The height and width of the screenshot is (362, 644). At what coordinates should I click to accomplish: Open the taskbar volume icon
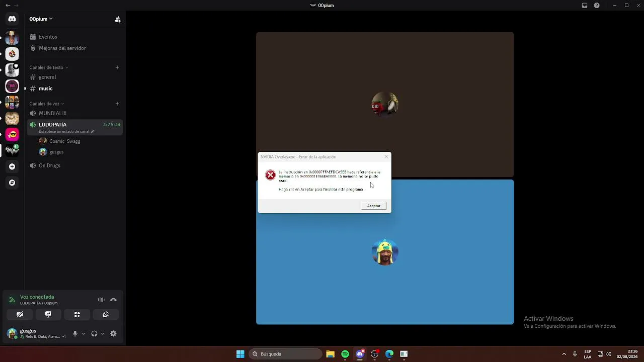click(x=608, y=354)
